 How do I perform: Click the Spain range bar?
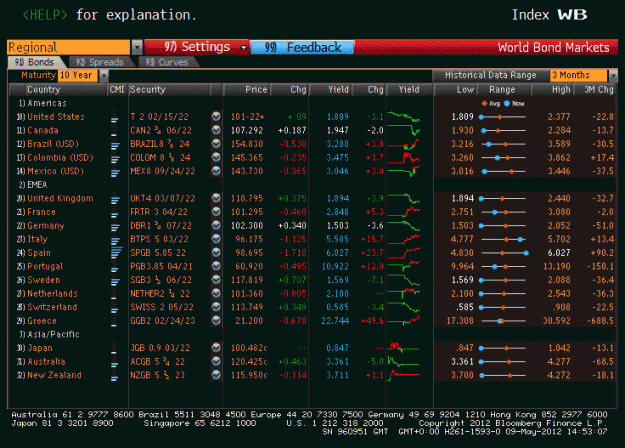pos(504,253)
